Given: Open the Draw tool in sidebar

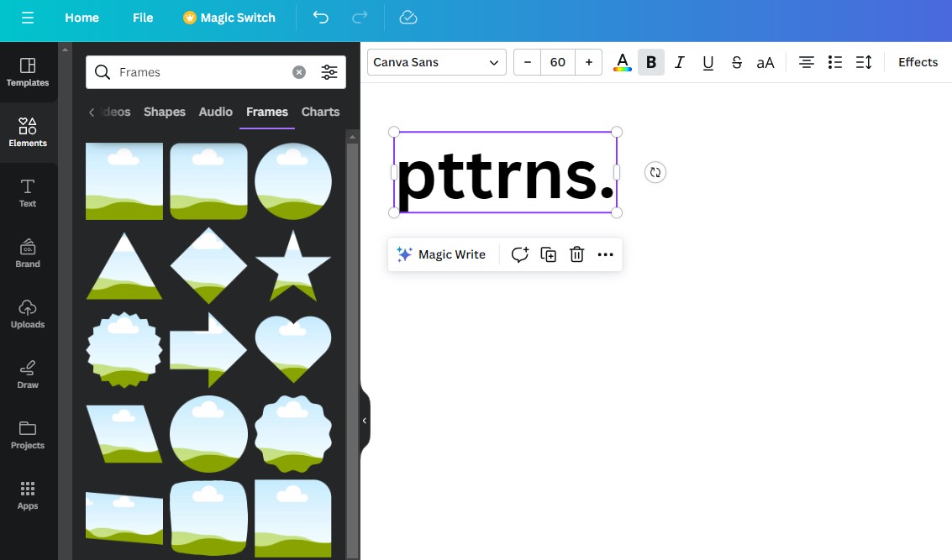Looking at the screenshot, I should 28,374.
